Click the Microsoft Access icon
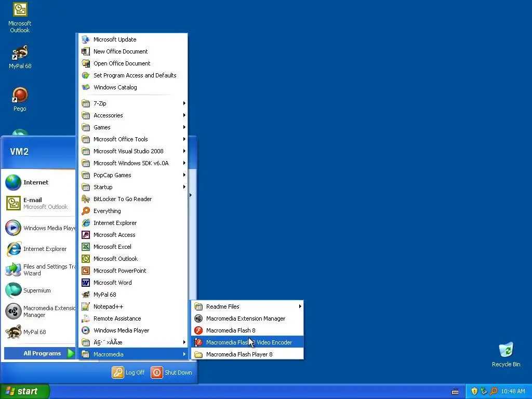The width and height of the screenshot is (532, 399). (86, 235)
